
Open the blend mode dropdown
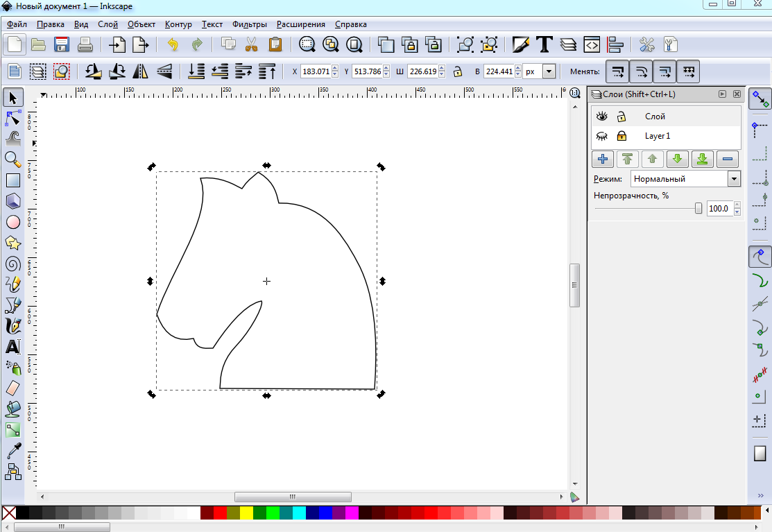click(734, 179)
